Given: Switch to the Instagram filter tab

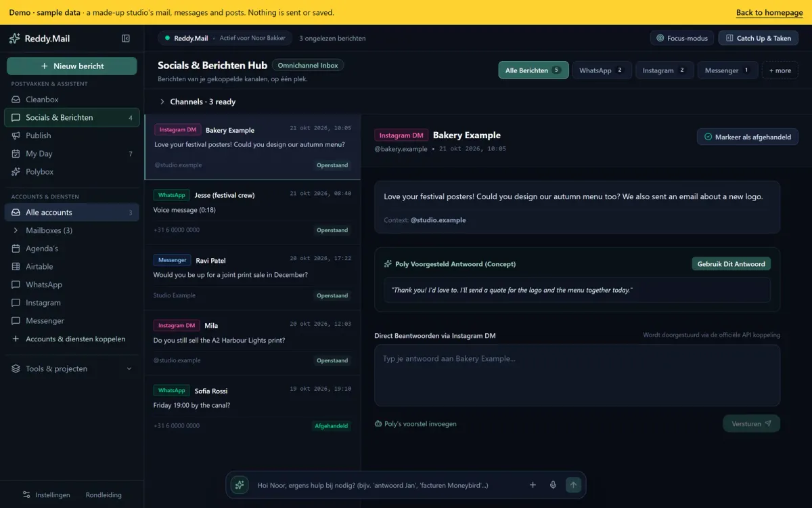Looking at the screenshot, I should [664, 70].
